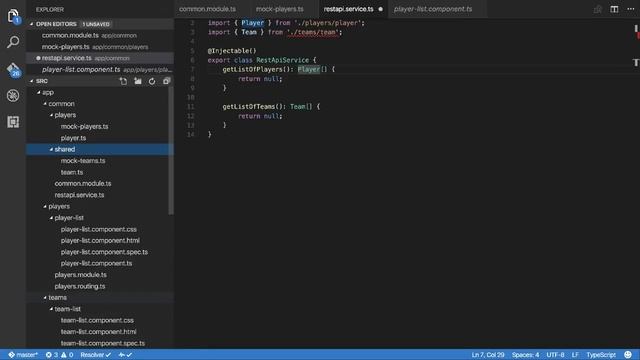Click the getListOfTeams method name

249,107
